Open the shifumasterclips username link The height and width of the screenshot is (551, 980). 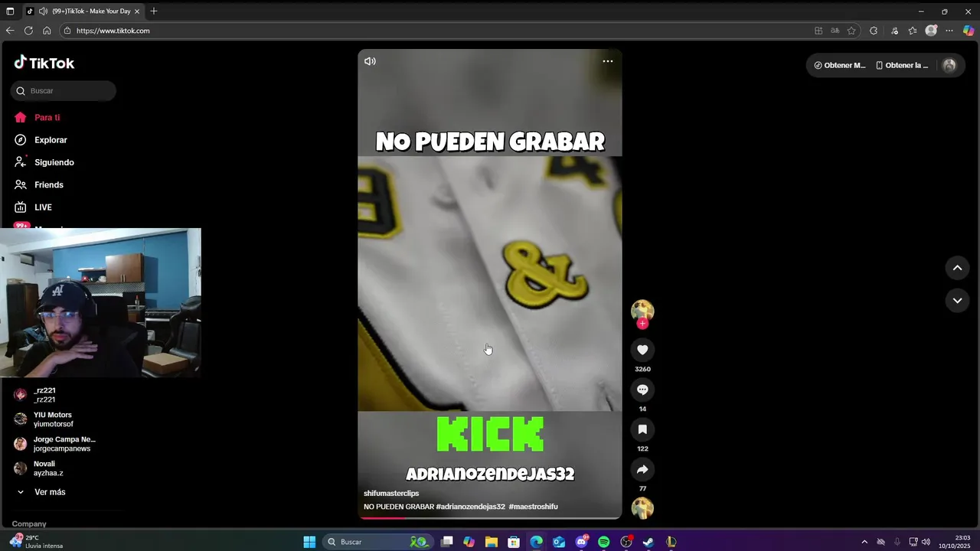click(391, 494)
